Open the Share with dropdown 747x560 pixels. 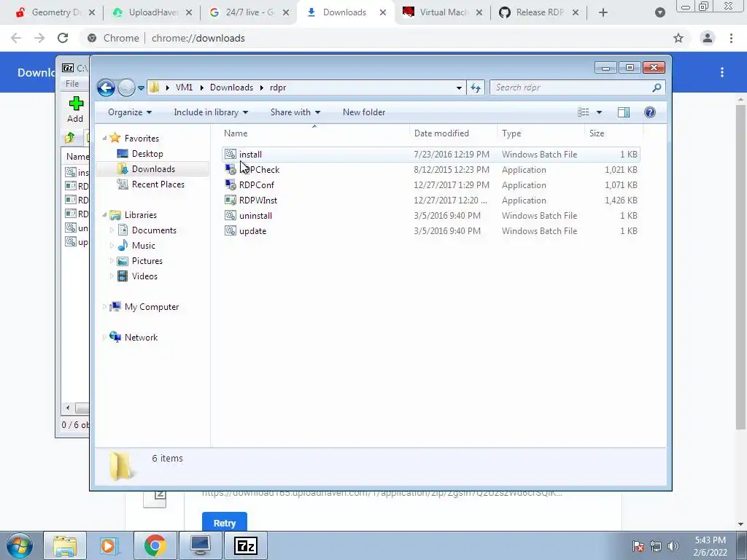[295, 112]
